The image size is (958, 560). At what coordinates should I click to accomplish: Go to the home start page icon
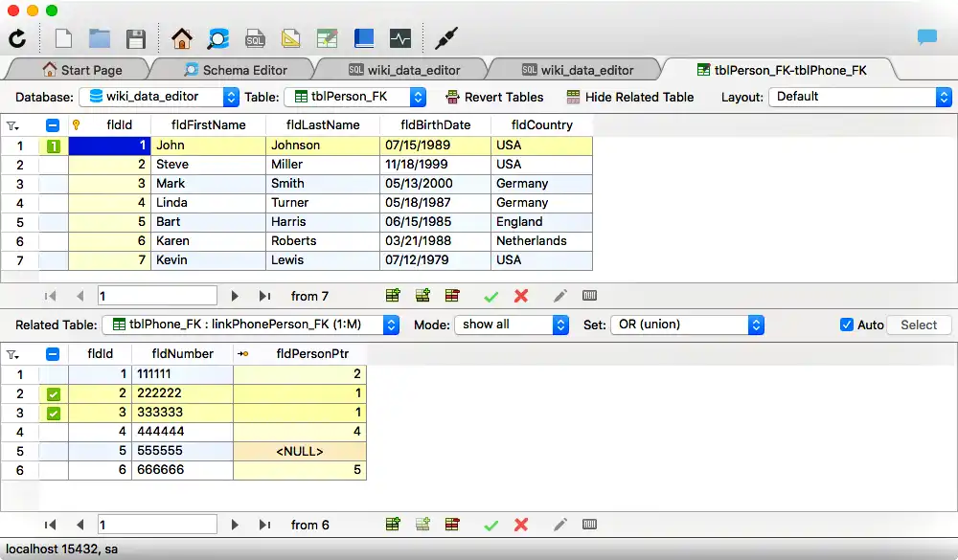(181, 38)
